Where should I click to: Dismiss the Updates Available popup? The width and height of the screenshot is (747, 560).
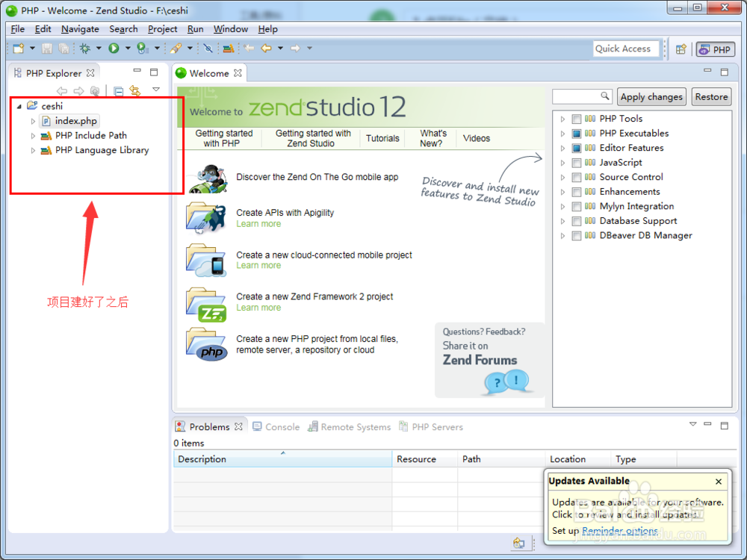click(719, 482)
